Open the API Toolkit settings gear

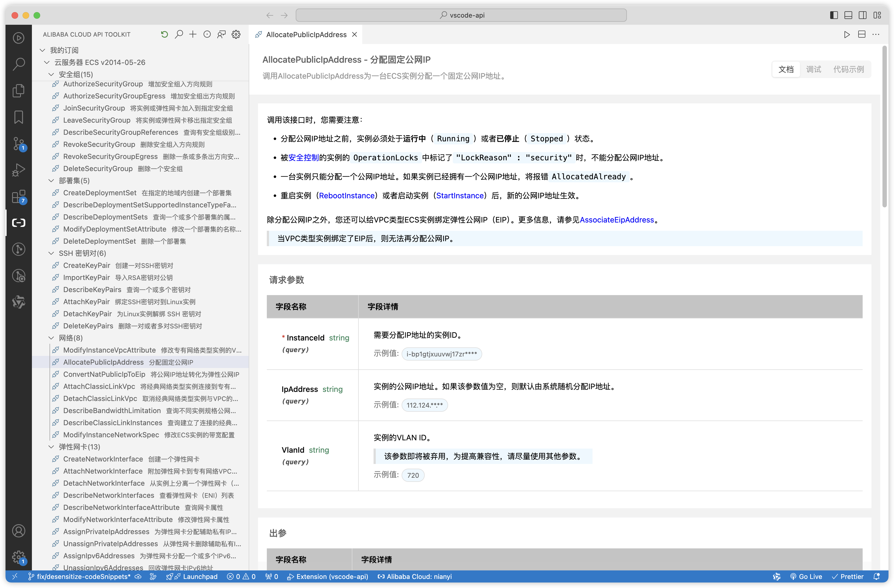click(x=236, y=34)
